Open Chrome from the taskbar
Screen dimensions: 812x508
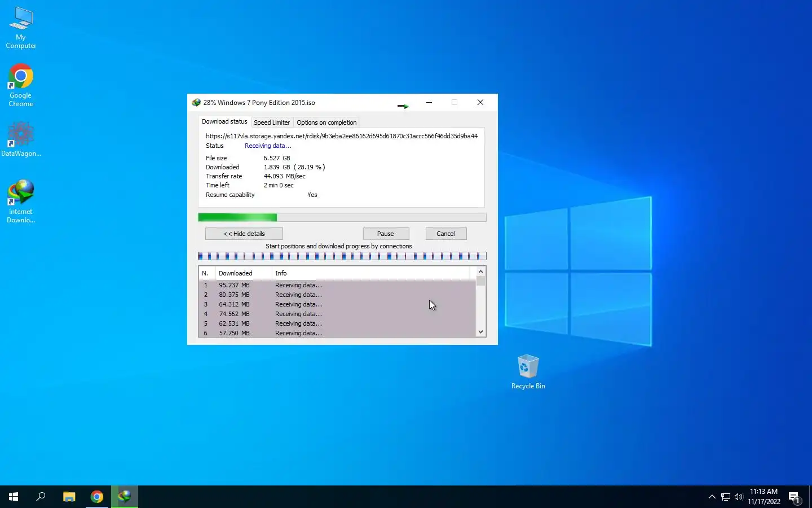(x=97, y=497)
